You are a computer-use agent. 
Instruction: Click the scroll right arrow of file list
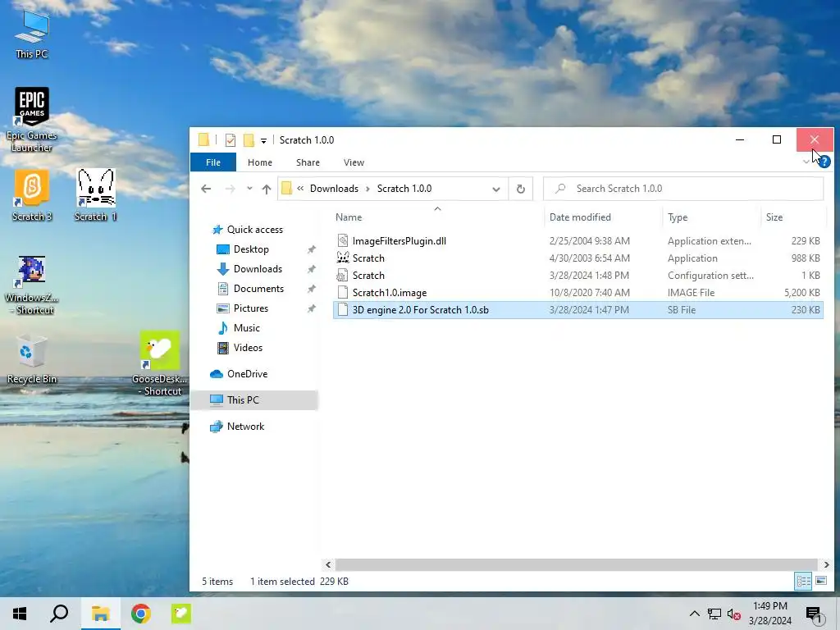pos(827,564)
